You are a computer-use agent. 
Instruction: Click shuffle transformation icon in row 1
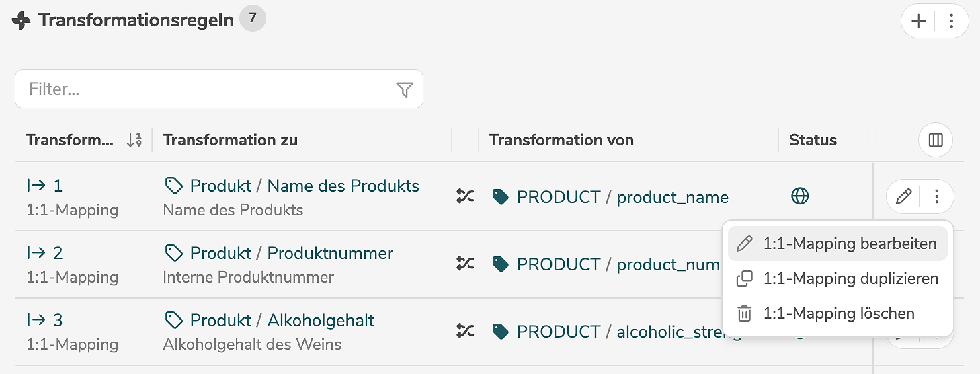click(465, 196)
